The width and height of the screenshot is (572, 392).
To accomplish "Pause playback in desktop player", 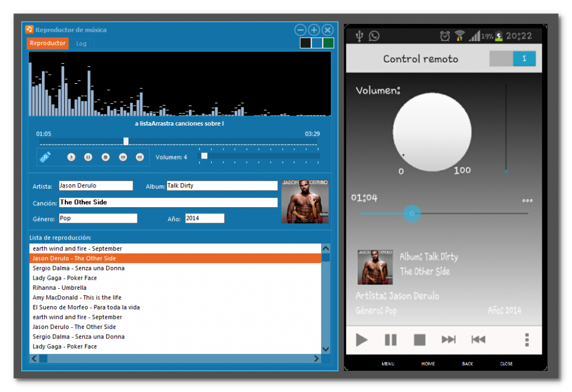I will (x=88, y=157).
